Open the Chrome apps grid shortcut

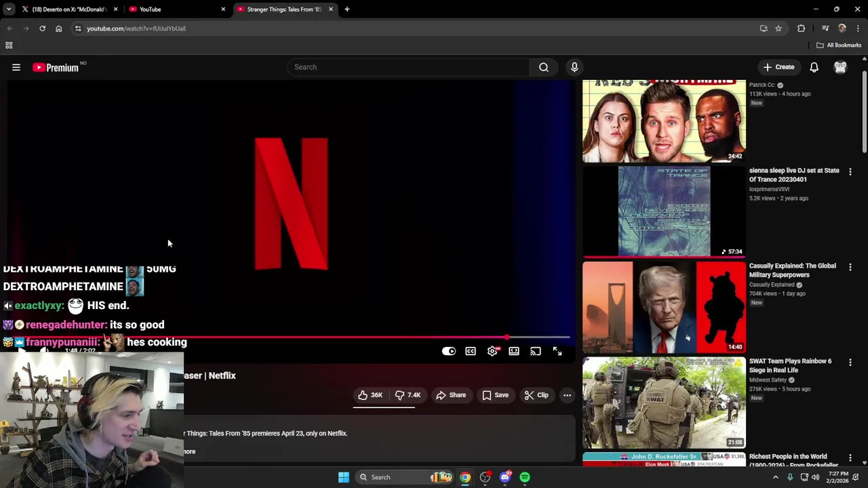coord(9,45)
